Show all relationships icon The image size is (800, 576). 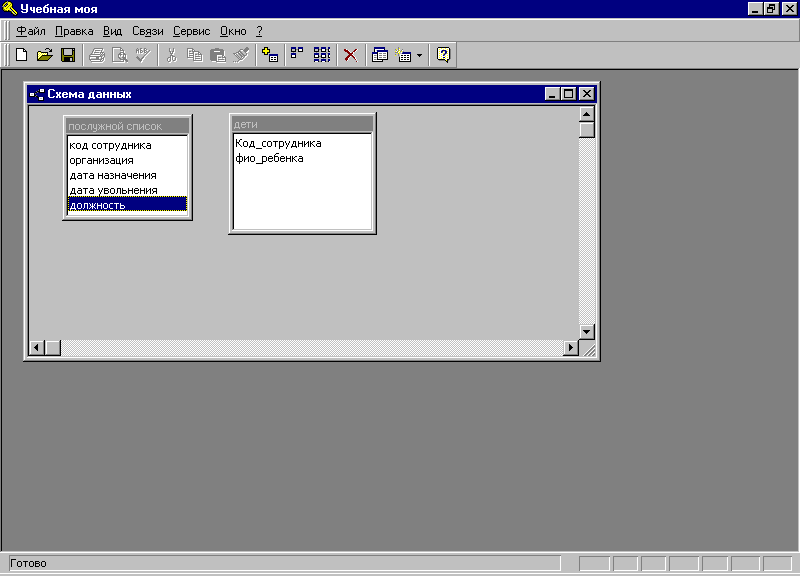click(321, 55)
